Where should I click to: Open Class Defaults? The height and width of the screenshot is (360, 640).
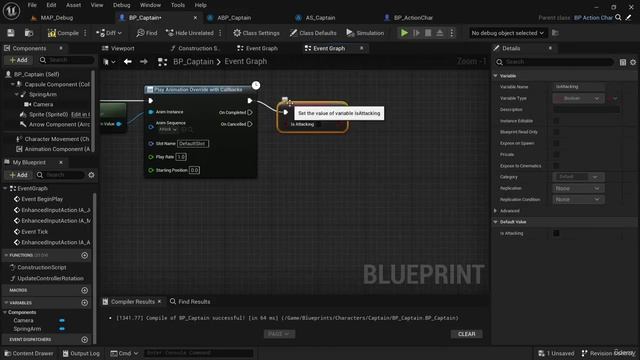pos(313,33)
